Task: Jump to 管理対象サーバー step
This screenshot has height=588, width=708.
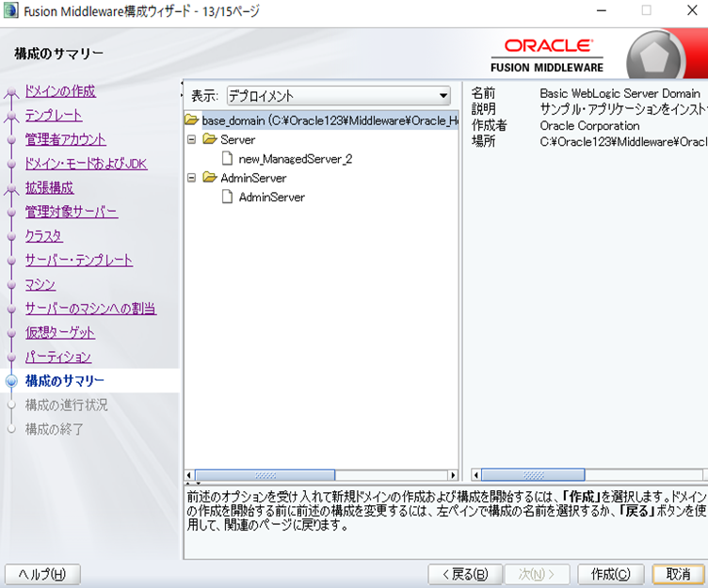Action: coord(72,212)
